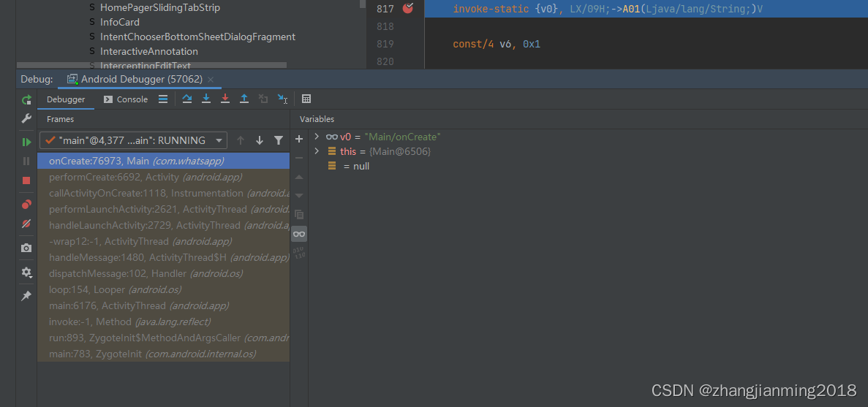The image size is (868, 407).
Task: Toggle mute breakpoints icon
Action: [26, 224]
